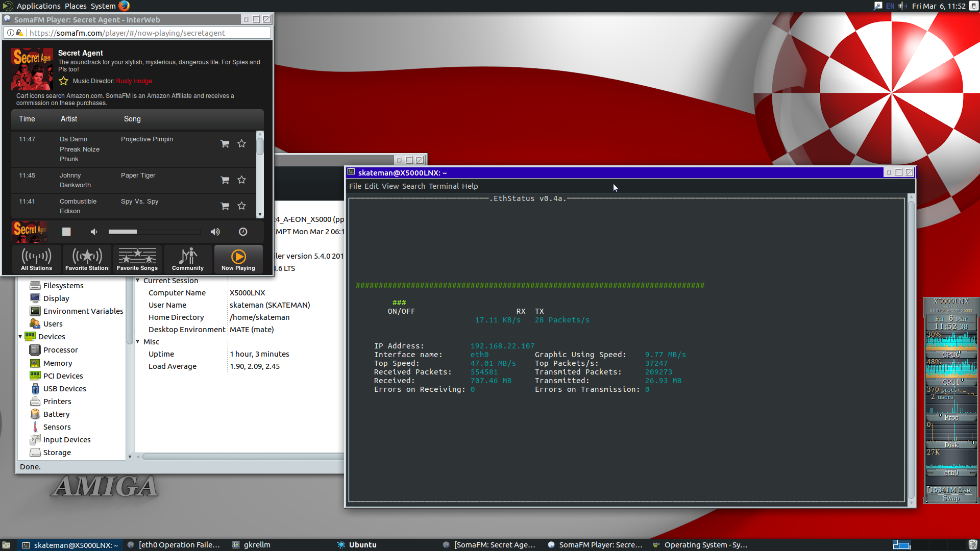Open the clock showing Fri Mar 6
Image resolution: width=980 pixels, height=551 pixels.
(938, 6)
